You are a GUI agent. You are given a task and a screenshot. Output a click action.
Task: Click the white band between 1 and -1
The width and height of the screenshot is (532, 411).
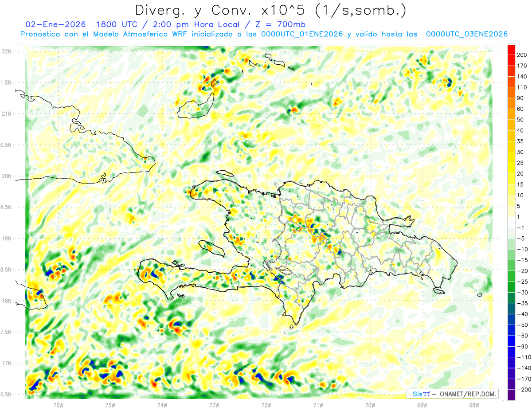[x=511, y=222]
